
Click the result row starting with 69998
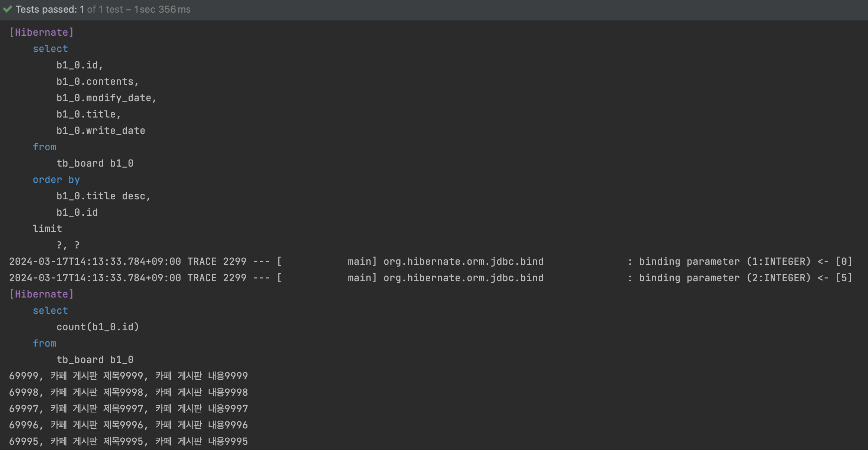click(x=129, y=392)
